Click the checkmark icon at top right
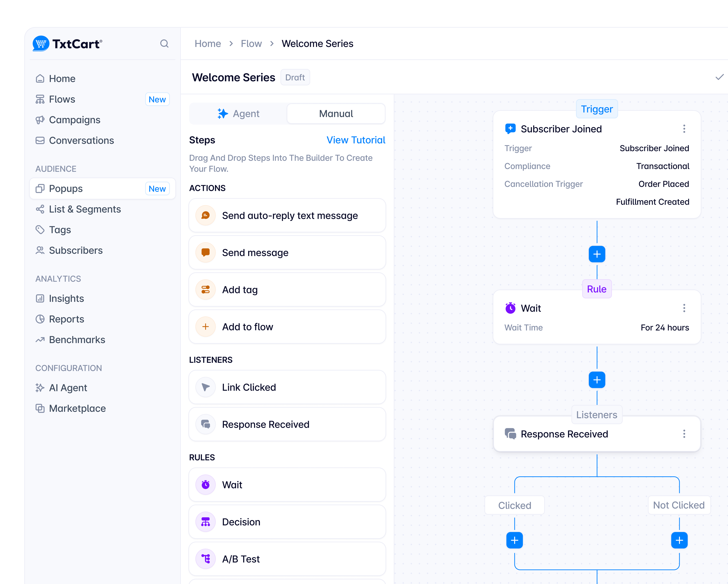Screen dimensions: 728x584 [x=719, y=77]
